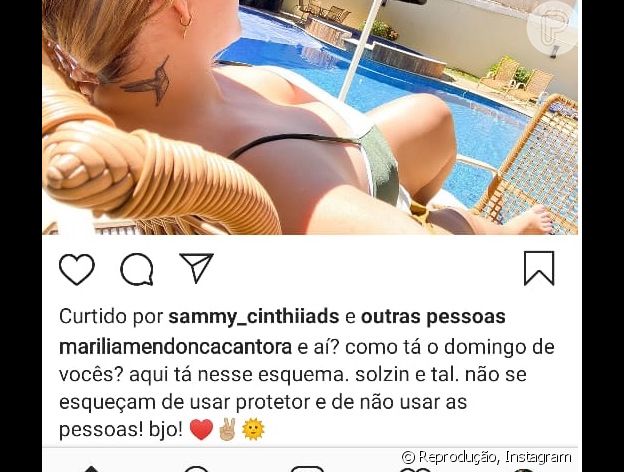Open activity heart in the bottom navigation
The height and width of the screenshot is (472, 624).
pos(418,470)
